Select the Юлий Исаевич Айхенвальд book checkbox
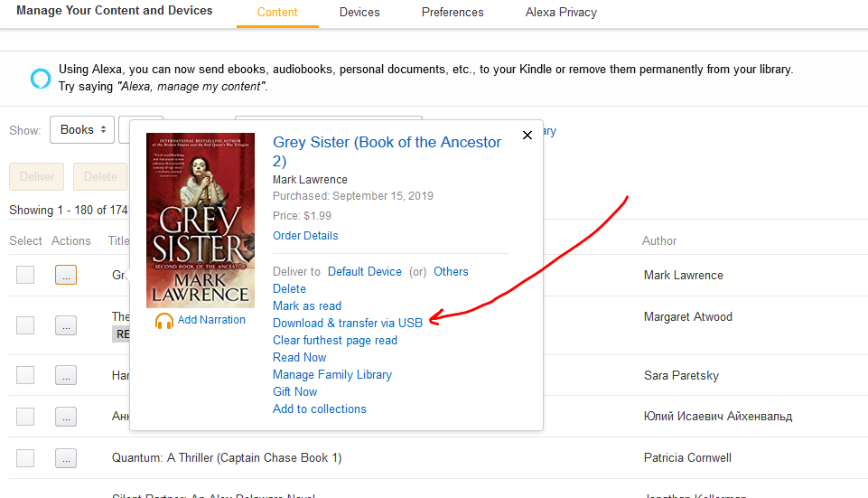 coord(25,417)
